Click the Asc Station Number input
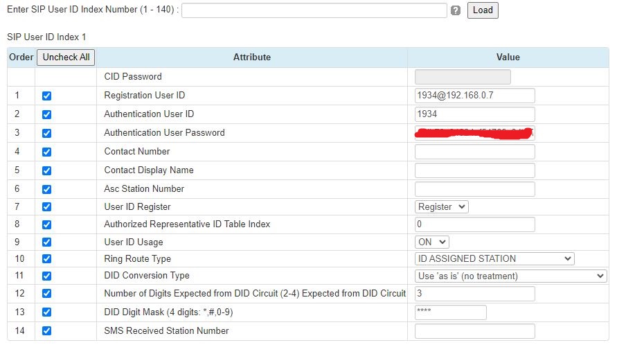This screenshot has height=354, width=644. point(474,188)
